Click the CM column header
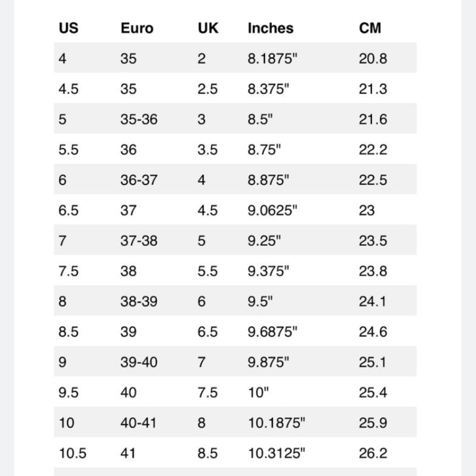Image resolution: width=476 pixels, height=476 pixels. pyautogui.click(x=370, y=28)
